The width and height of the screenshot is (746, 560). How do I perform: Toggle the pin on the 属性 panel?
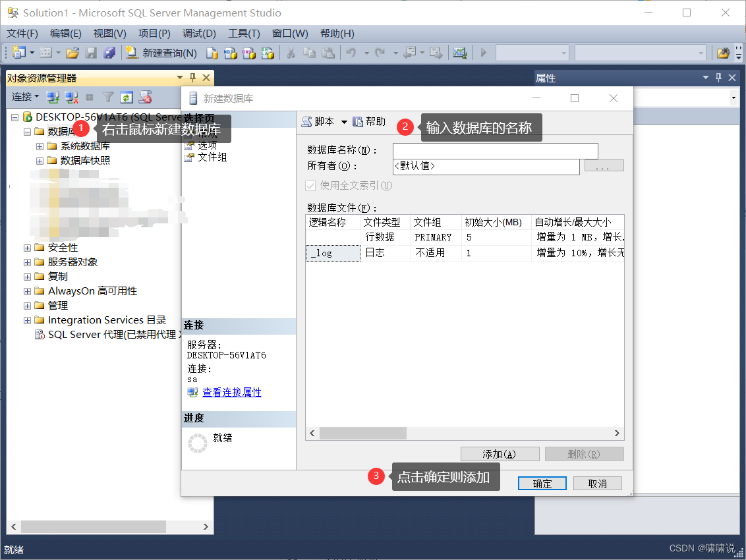(x=718, y=78)
